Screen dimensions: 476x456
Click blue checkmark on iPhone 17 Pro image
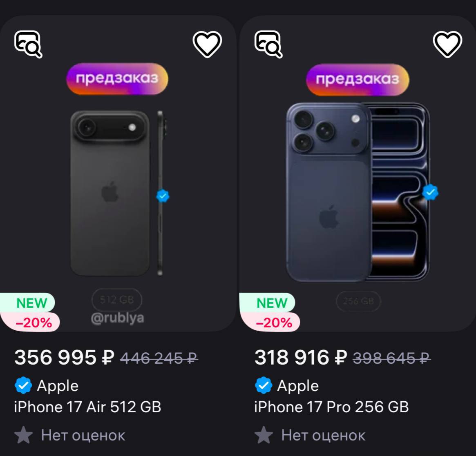(x=430, y=192)
